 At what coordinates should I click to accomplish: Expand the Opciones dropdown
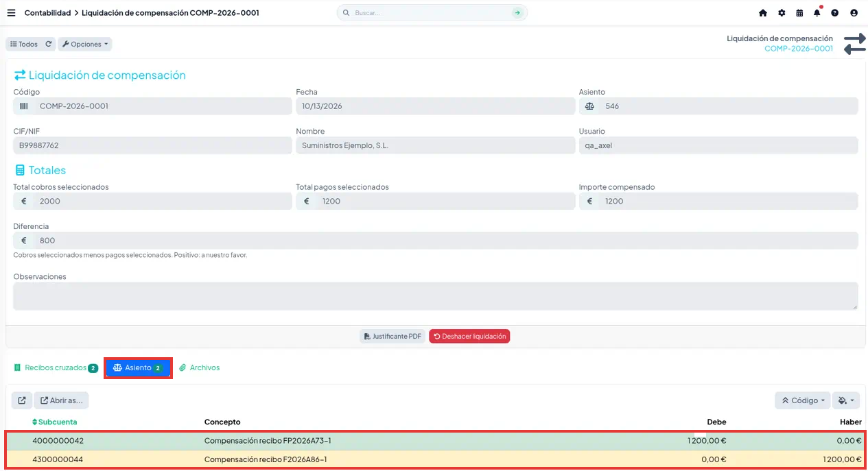[x=85, y=44]
